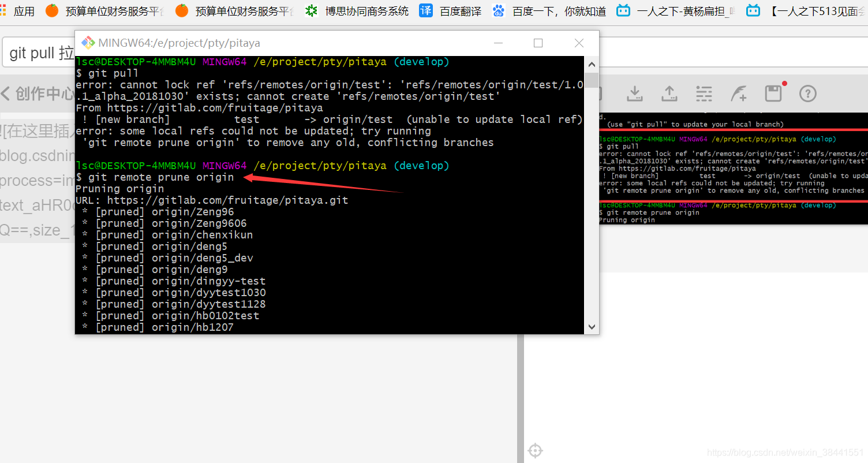
Task: Go back to 创作中心
Action: click(38, 94)
